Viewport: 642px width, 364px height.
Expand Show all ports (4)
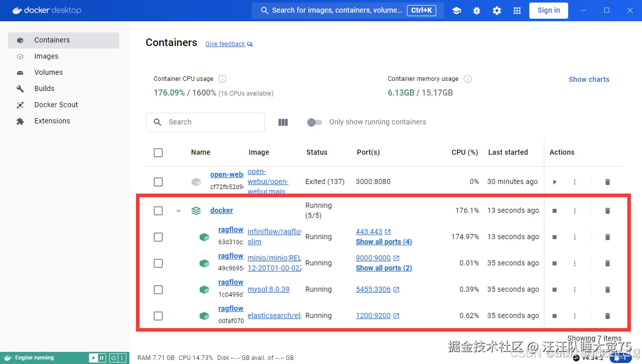384,242
